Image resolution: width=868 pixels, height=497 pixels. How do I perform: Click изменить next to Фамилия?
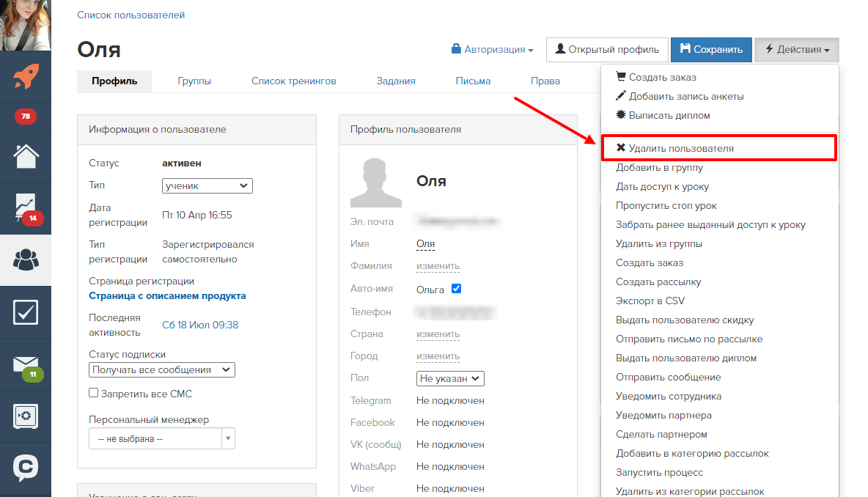[438, 265]
